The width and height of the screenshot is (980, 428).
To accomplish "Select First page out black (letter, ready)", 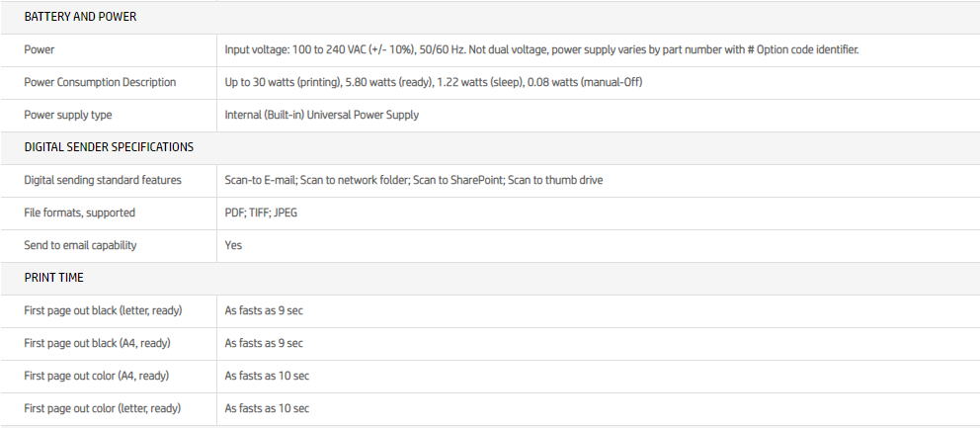I will pos(103,310).
